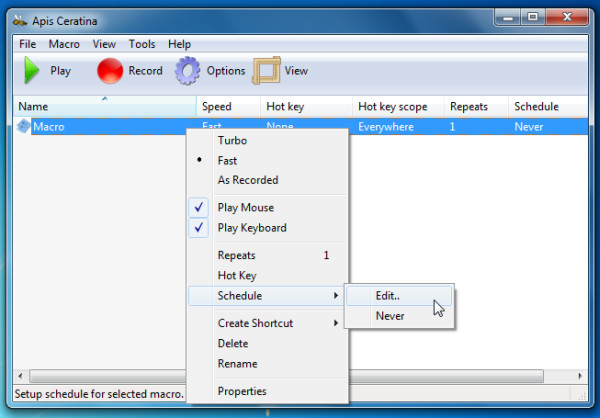Expand the Create Shortcut submenu
Viewport: 600px width, 418px height.
pyautogui.click(x=268, y=323)
